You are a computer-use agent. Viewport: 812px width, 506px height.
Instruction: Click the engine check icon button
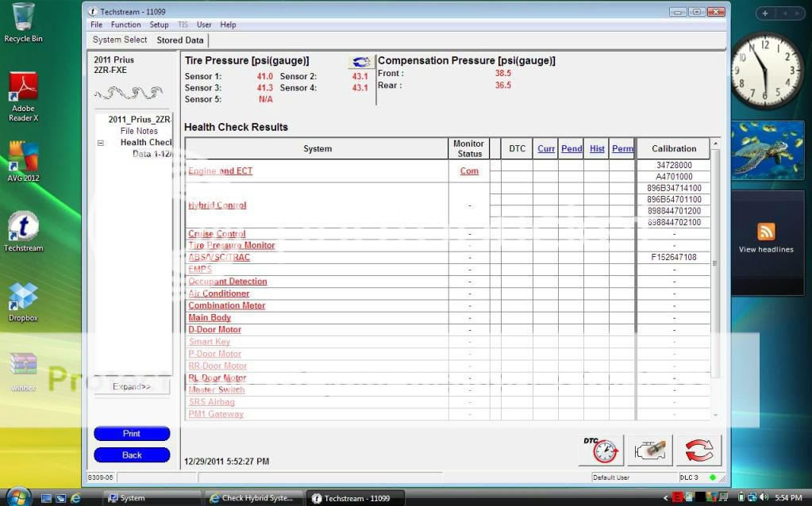[x=650, y=450]
